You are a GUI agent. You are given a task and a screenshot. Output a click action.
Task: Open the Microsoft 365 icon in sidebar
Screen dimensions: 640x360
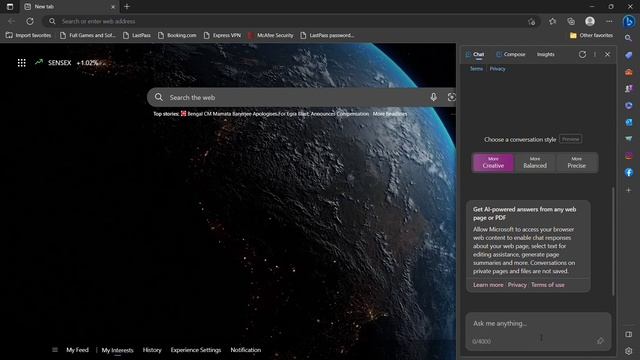coord(629,105)
